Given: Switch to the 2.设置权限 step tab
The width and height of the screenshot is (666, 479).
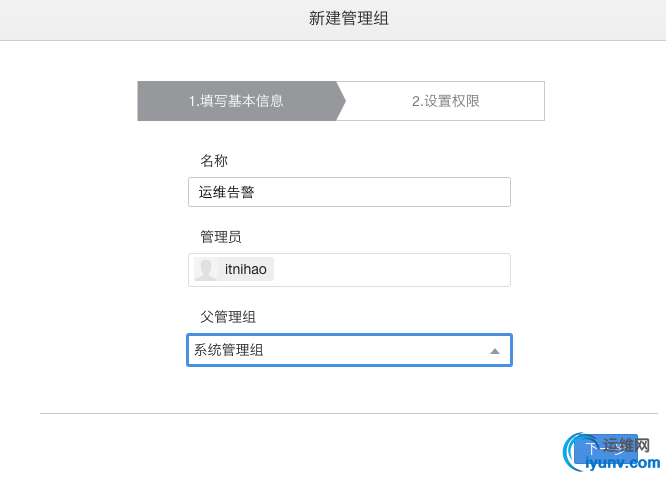Looking at the screenshot, I should (446, 101).
